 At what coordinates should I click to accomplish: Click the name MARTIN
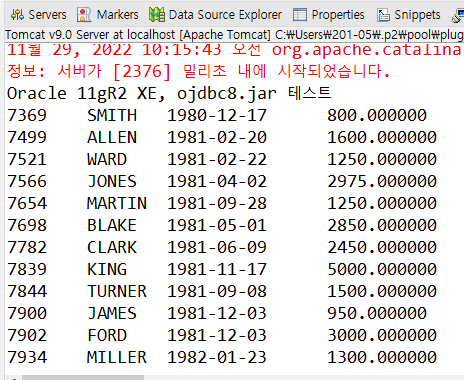pyautogui.click(x=117, y=203)
